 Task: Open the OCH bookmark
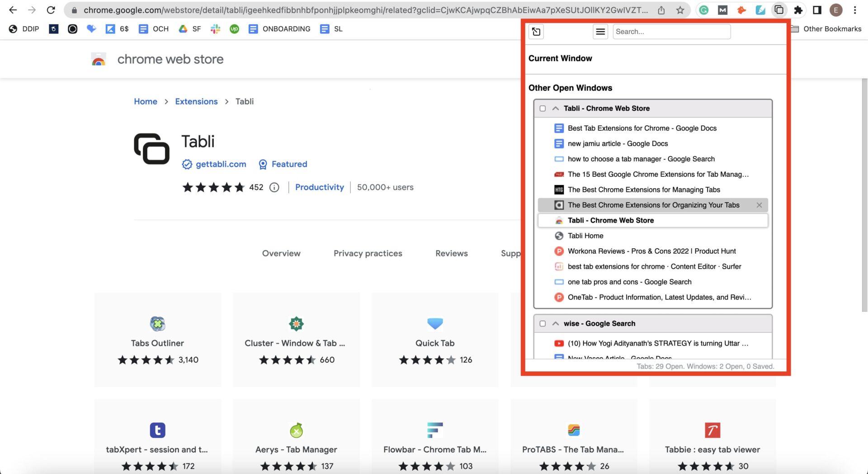pyautogui.click(x=154, y=29)
